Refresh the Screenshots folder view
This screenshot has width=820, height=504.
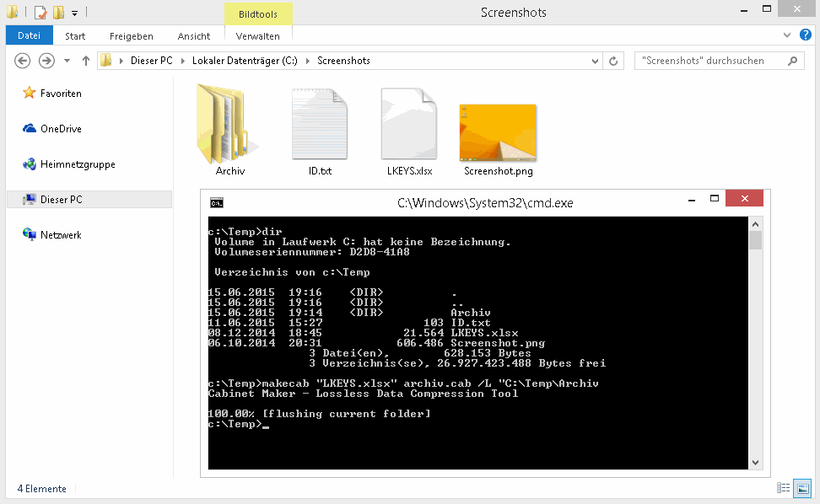pos(614,61)
